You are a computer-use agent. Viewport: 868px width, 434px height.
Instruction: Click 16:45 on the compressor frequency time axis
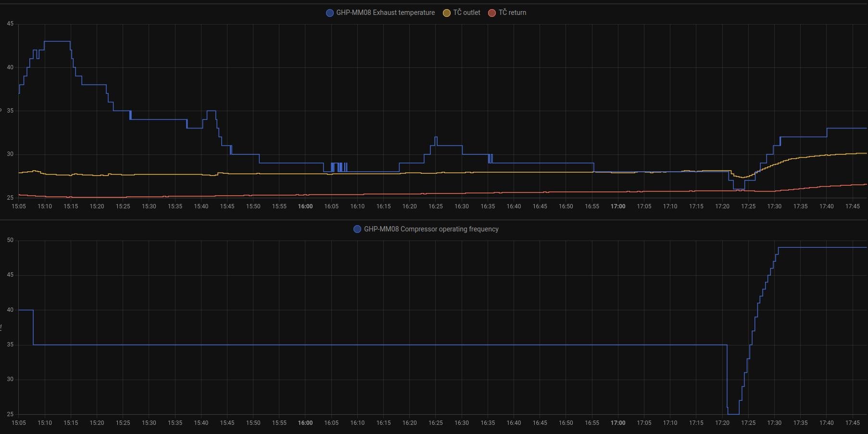[x=540, y=423]
